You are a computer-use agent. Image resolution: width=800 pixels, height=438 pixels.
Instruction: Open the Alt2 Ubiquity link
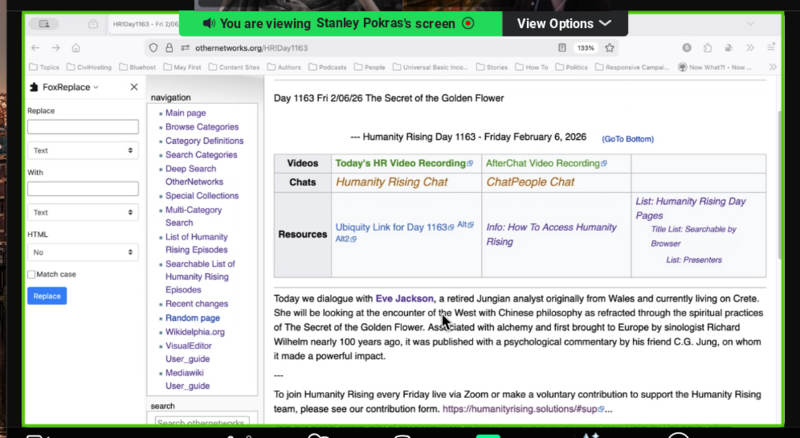click(x=345, y=239)
